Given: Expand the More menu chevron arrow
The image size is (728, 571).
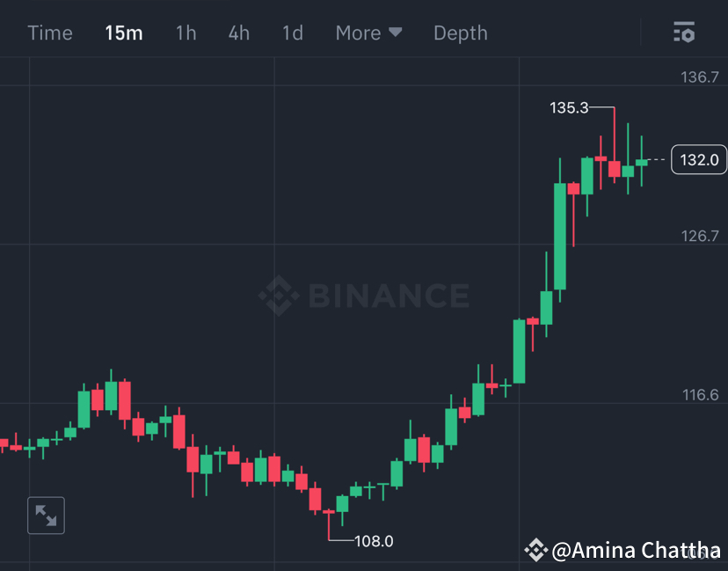Looking at the screenshot, I should [x=395, y=33].
